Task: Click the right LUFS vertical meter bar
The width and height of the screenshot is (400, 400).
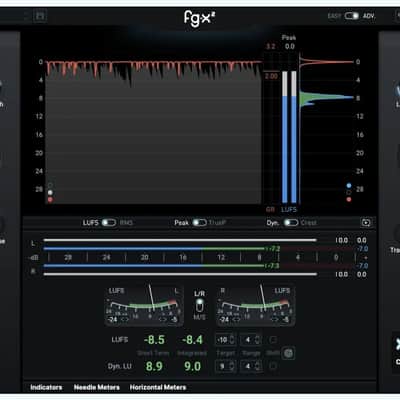Action: pos(294,137)
